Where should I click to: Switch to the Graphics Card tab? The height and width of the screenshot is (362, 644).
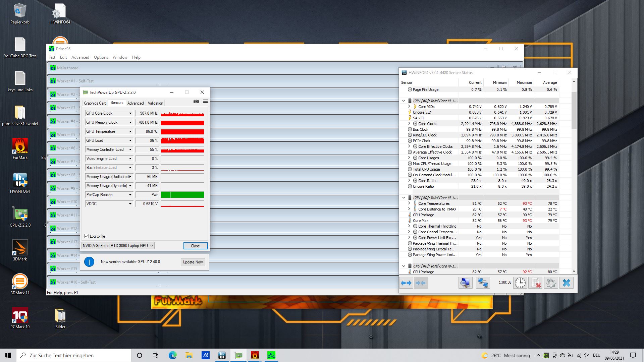pyautogui.click(x=95, y=103)
